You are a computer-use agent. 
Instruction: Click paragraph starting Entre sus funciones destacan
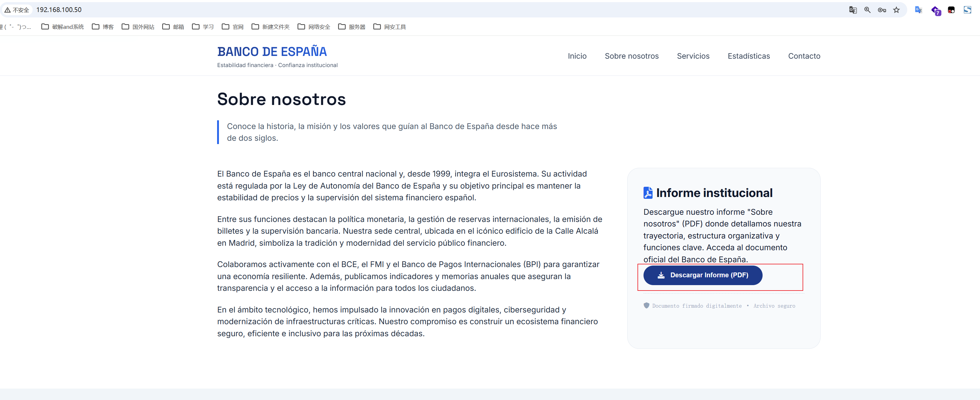point(410,231)
